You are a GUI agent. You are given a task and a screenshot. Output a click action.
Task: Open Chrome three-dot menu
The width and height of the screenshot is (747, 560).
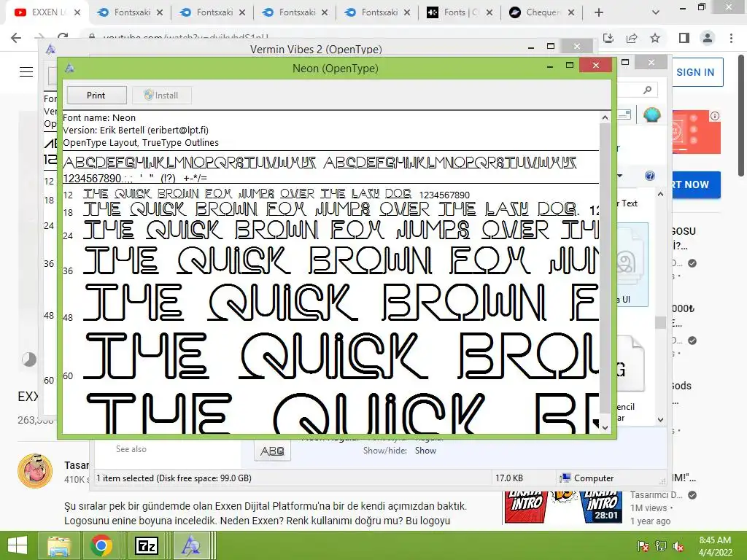click(731, 38)
